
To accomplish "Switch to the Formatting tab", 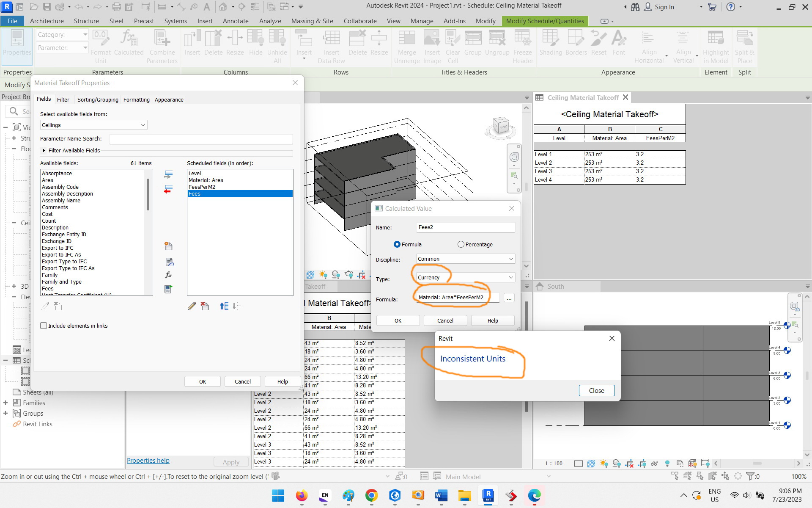I will point(137,99).
